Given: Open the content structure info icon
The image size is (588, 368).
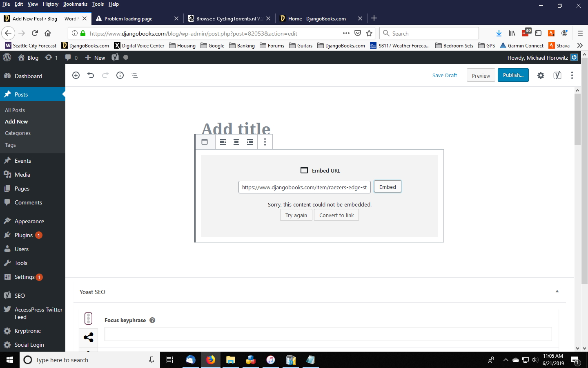Looking at the screenshot, I should (x=120, y=75).
